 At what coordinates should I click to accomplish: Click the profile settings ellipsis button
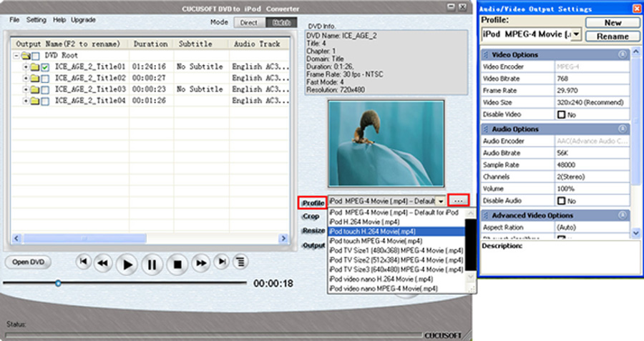(459, 201)
